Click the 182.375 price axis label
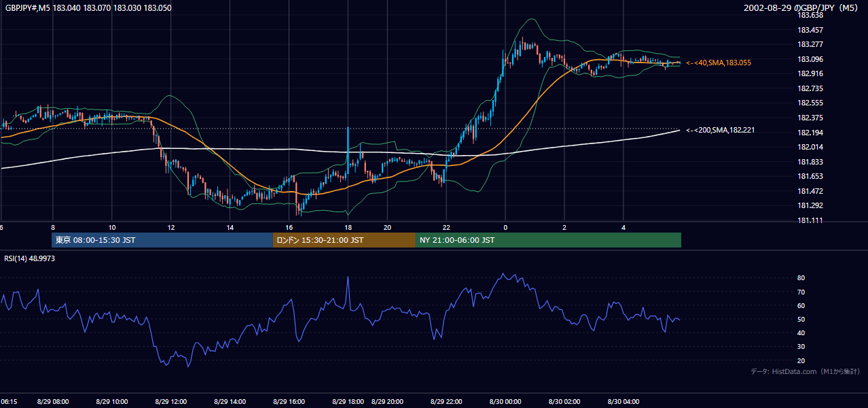868x408 pixels. 810,118
